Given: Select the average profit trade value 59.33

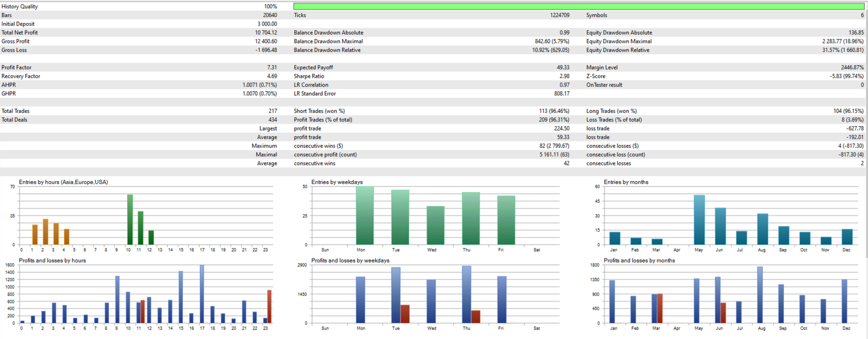Looking at the screenshot, I should click(563, 137).
